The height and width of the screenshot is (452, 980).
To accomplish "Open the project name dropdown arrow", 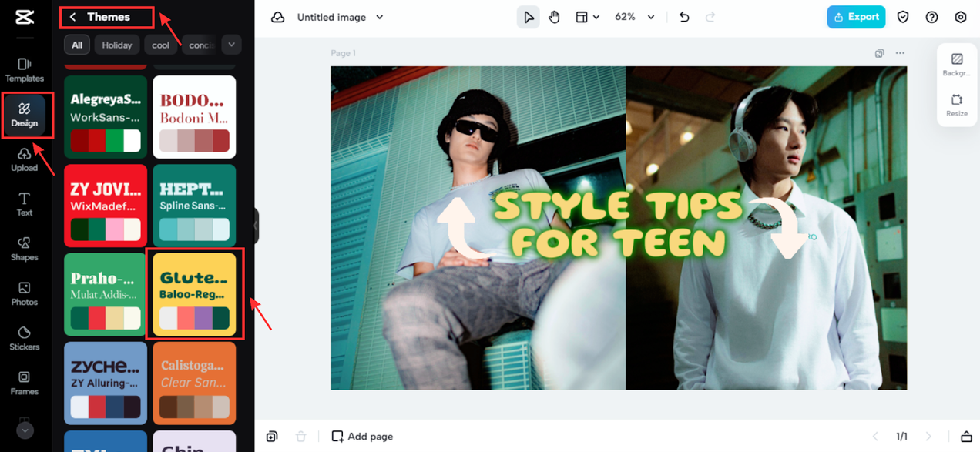I will tap(379, 17).
